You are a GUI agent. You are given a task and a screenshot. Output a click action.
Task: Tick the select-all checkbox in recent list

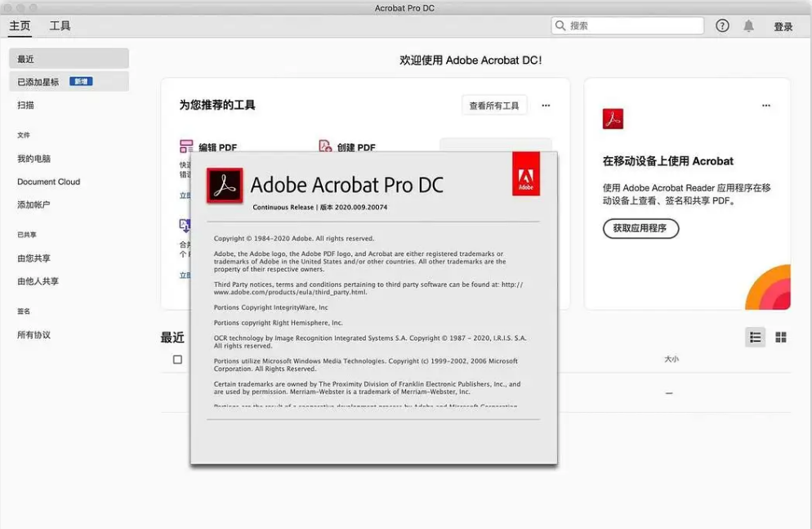(x=177, y=359)
